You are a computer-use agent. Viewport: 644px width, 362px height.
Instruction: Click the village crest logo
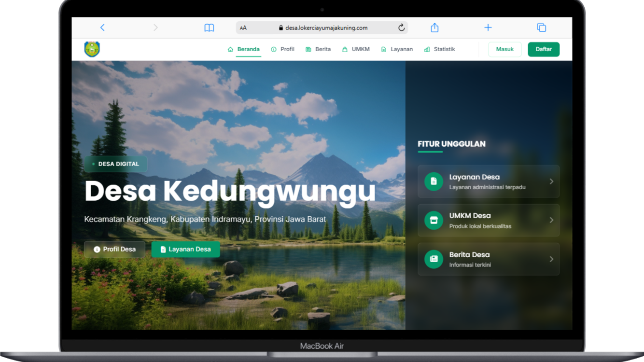click(x=92, y=49)
